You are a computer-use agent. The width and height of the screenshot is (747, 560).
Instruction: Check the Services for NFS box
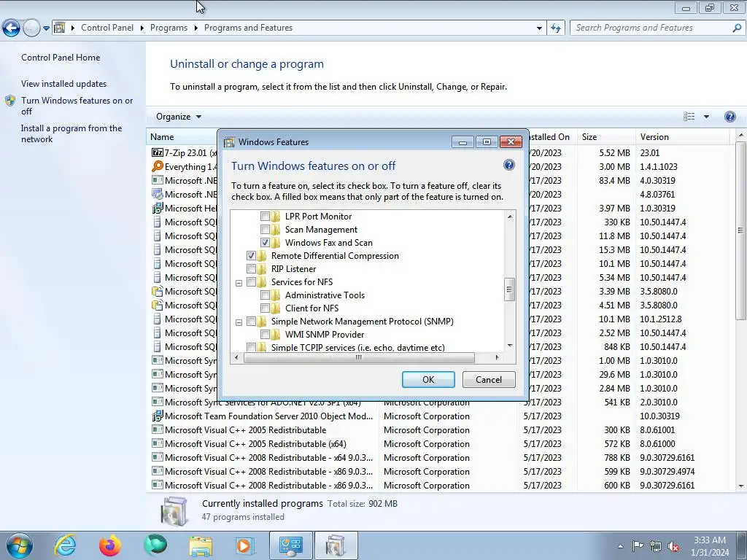[x=251, y=282]
